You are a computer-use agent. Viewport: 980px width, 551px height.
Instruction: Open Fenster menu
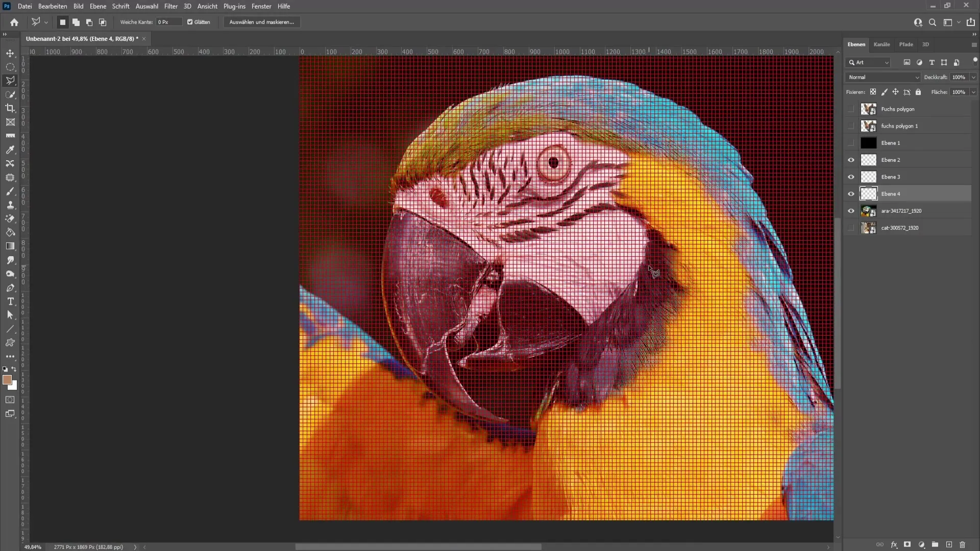tap(261, 6)
